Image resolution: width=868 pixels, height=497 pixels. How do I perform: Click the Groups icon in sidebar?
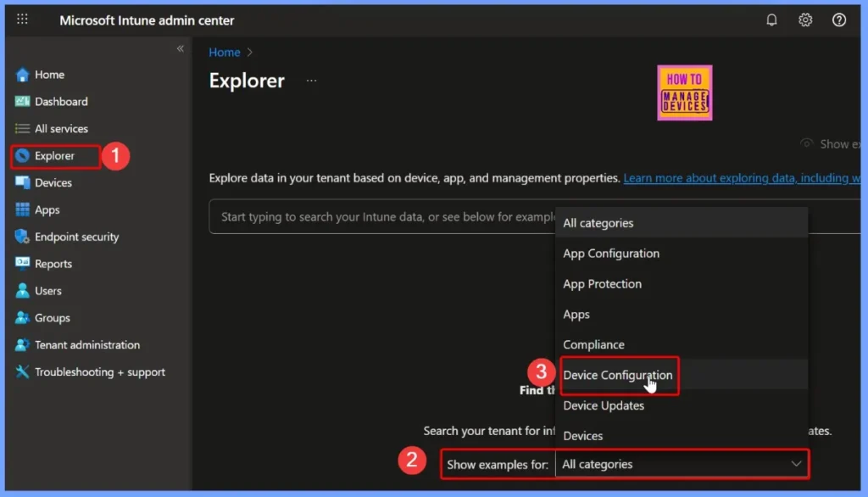22,317
